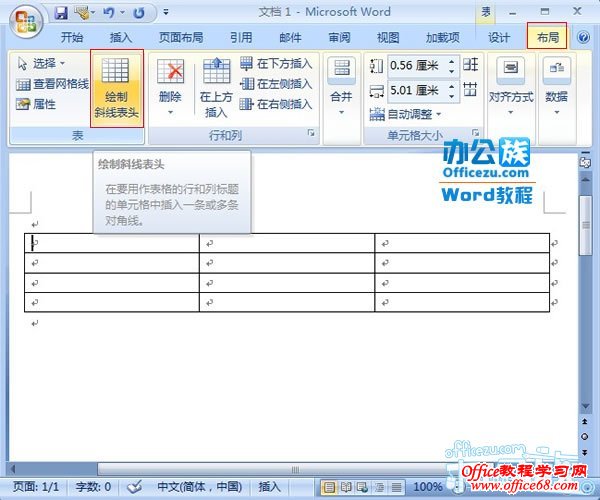
Task: Edit column width field 5.01 厘米
Action: tap(416, 91)
